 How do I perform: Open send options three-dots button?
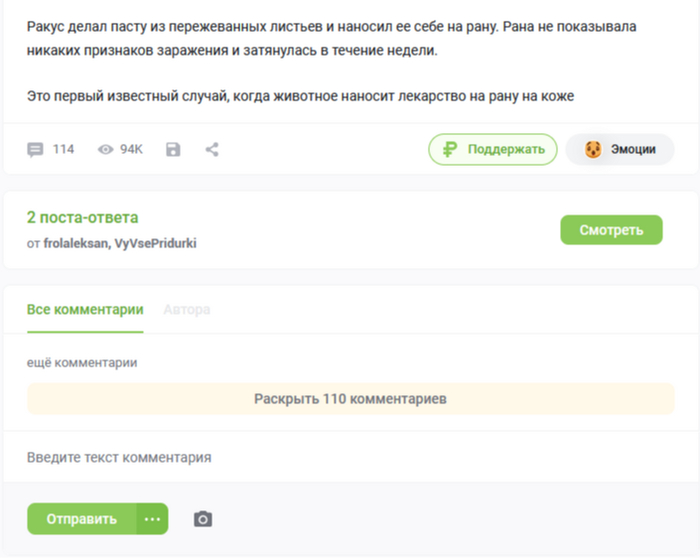pos(152,519)
